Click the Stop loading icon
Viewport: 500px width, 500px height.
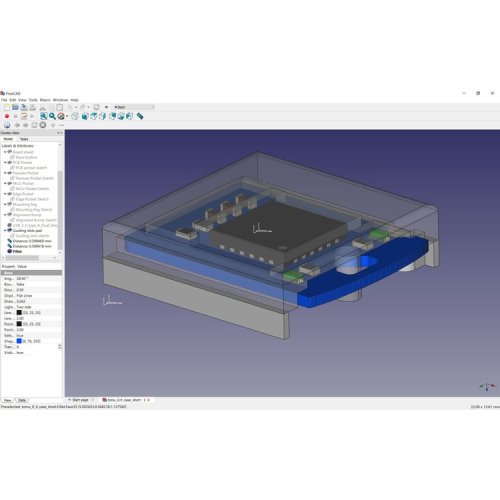coord(43,125)
